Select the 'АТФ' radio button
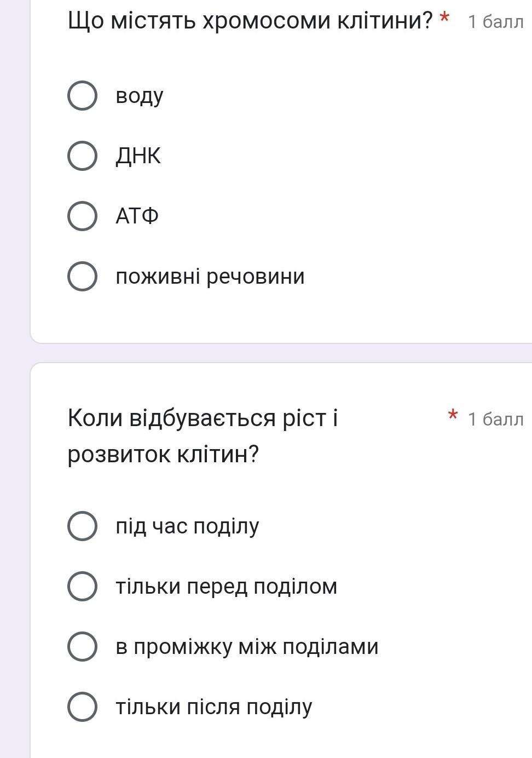The image size is (532, 758). click(83, 216)
